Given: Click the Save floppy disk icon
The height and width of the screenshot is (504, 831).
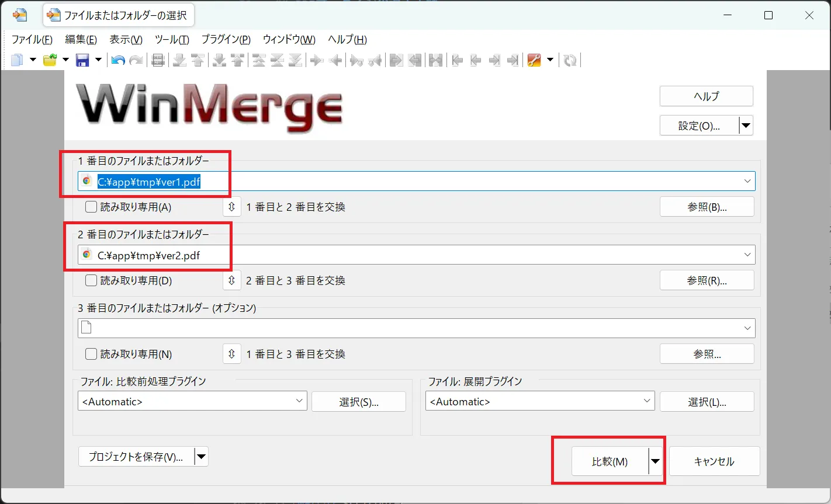Looking at the screenshot, I should click(x=82, y=60).
